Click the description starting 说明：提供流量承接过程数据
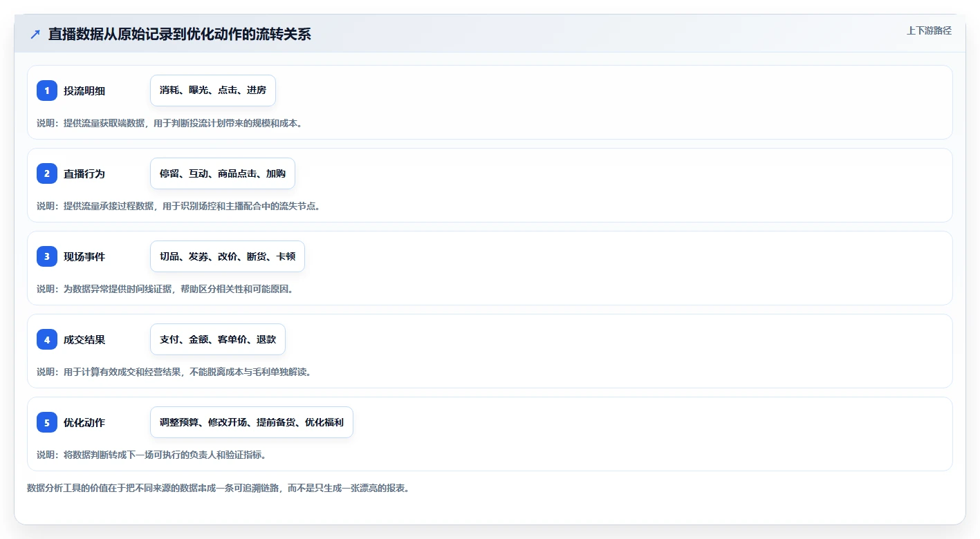This screenshot has height=539, width=980. click(179, 206)
